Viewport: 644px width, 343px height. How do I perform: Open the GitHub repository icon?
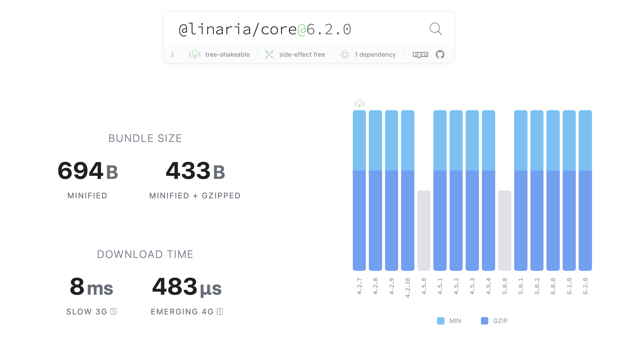440,54
